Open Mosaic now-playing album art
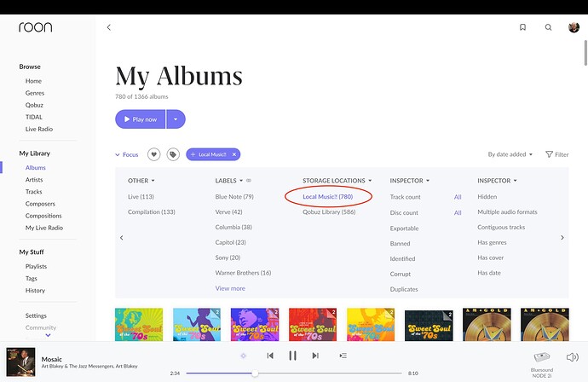This screenshot has width=588, height=382. pos(21,362)
